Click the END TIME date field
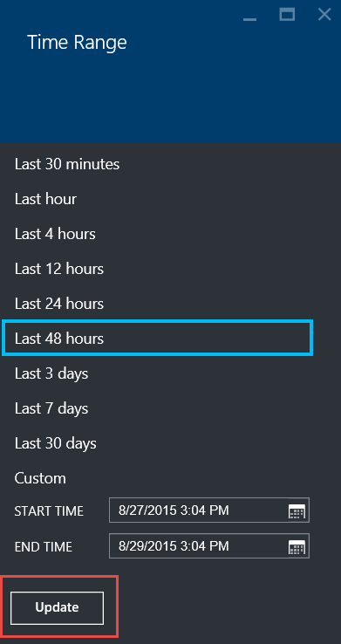The width and height of the screenshot is (341, 644). point(209,546)
